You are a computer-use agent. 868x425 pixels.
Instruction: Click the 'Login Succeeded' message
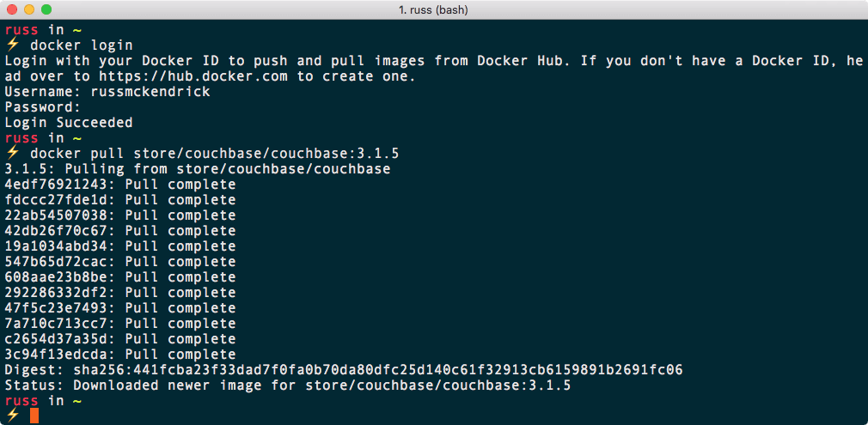[x=69, y=123]
